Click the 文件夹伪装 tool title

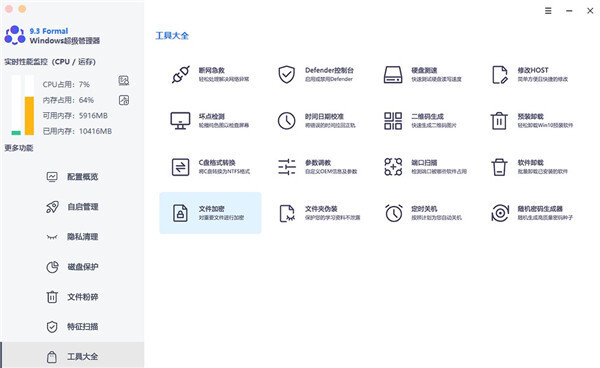click(321, 209)
